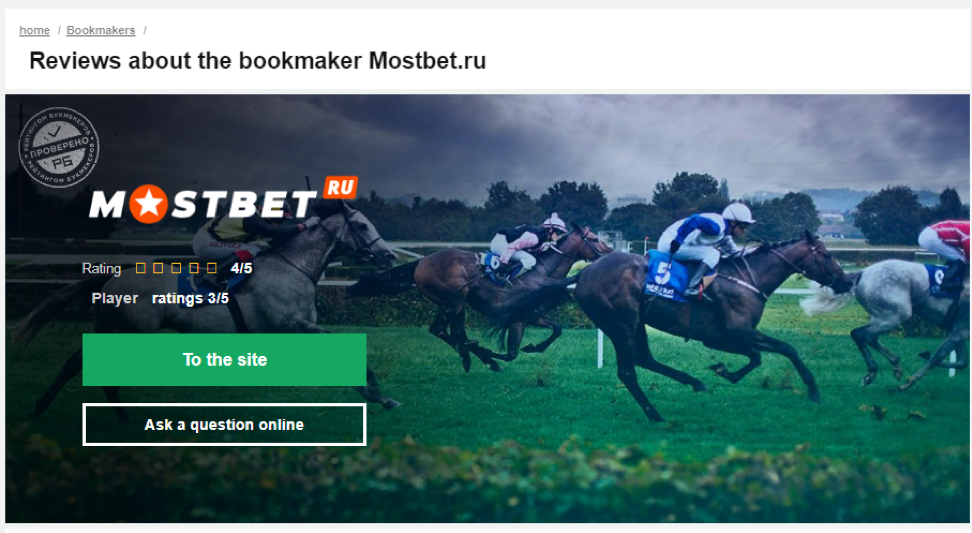Click the orange RU badge on logo

point(340,187)
